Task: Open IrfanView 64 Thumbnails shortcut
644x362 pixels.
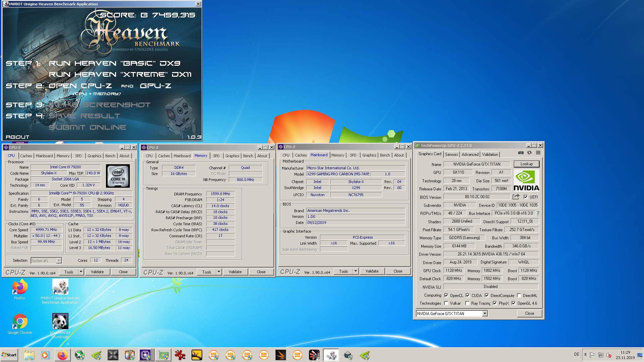Action: (60, 326)
